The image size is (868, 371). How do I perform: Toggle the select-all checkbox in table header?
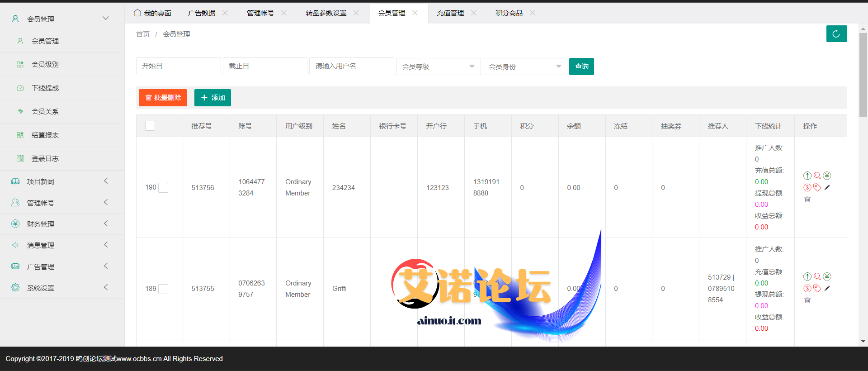point(150,126)
